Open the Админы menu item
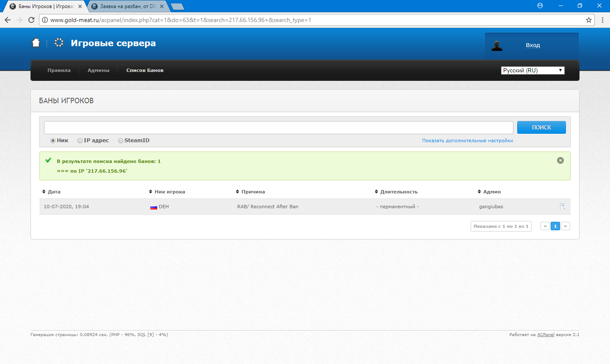The height and width of the screenshot is (364, 610). (98, 70)
